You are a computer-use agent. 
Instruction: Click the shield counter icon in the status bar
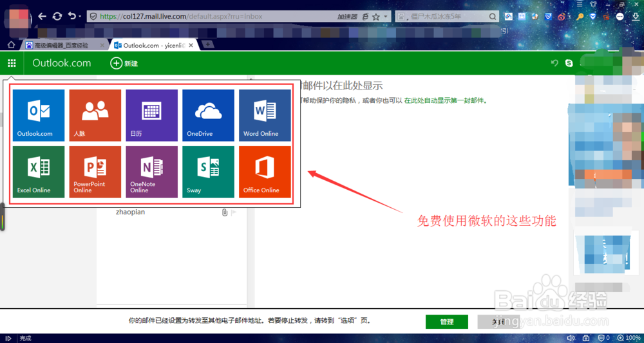pos(604,338)
